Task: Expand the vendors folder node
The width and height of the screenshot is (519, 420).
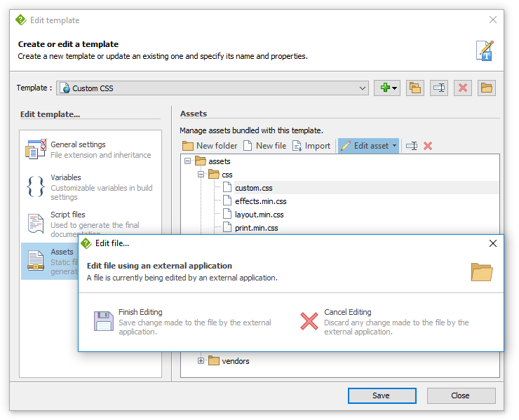Action: [x=201, y=361]
